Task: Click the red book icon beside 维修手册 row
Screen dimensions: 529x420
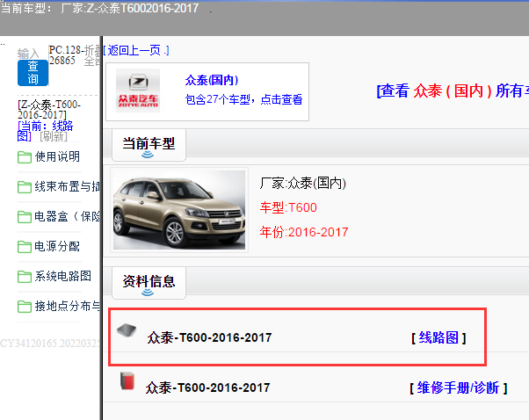Action: [x=127, y=381]
